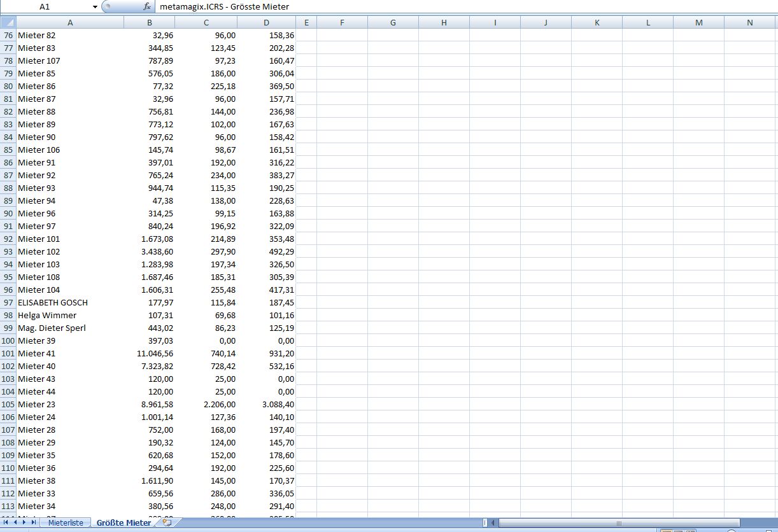Select column B header

[149, 22]
